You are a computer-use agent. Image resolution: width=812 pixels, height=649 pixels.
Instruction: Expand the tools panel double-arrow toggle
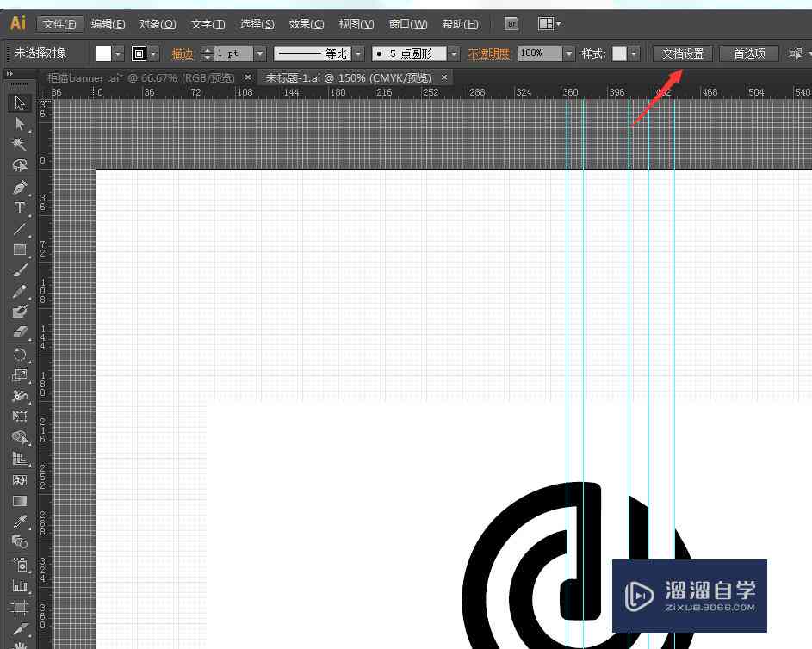click(x=9, y=74)
